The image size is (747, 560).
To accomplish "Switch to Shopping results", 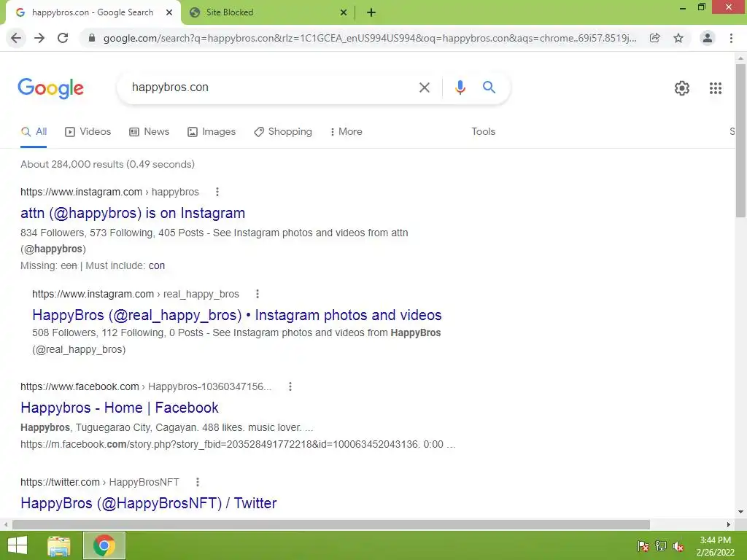I will click(283, 132).
